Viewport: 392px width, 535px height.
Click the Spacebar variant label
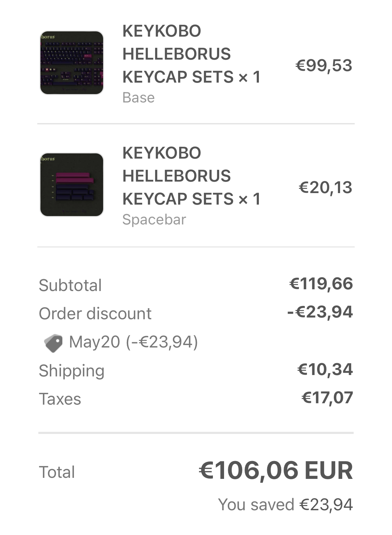pos(154,220)
